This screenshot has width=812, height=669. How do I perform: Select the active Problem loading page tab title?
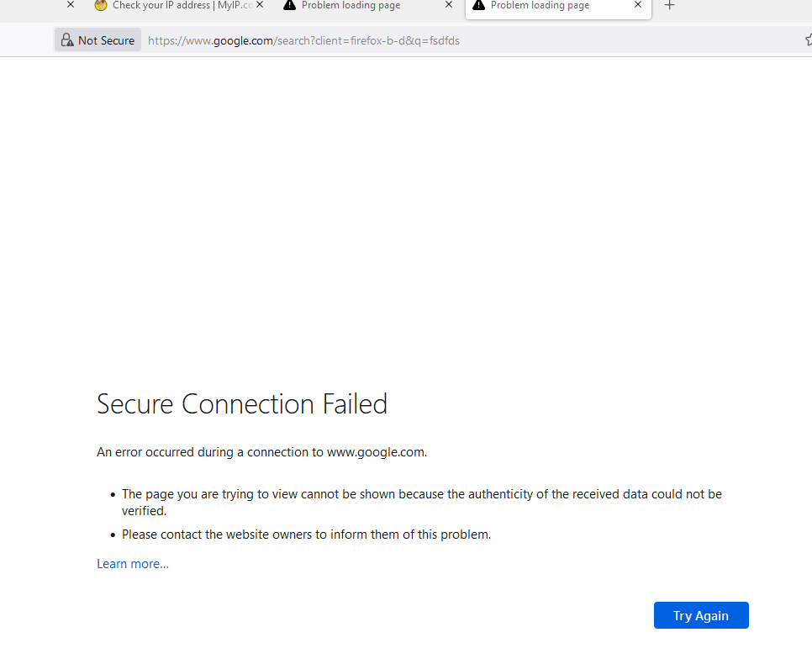click(x=540, y=5)
